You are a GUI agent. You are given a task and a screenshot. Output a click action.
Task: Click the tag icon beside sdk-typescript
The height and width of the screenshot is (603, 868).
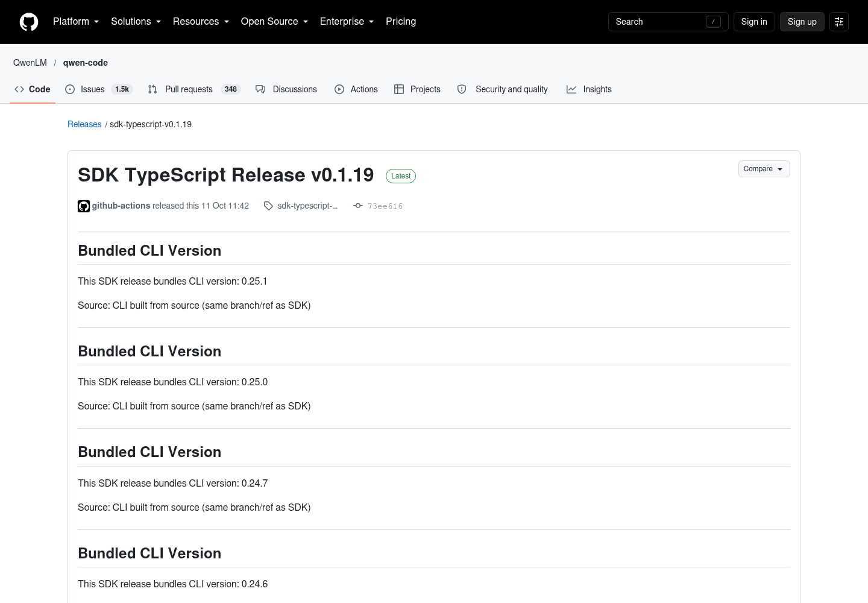click(268, 206)
